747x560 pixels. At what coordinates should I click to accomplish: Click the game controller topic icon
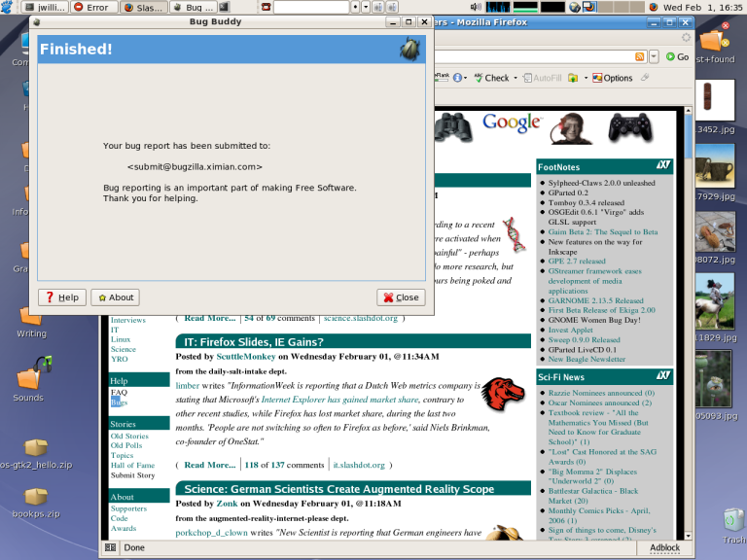coord(630,127)
